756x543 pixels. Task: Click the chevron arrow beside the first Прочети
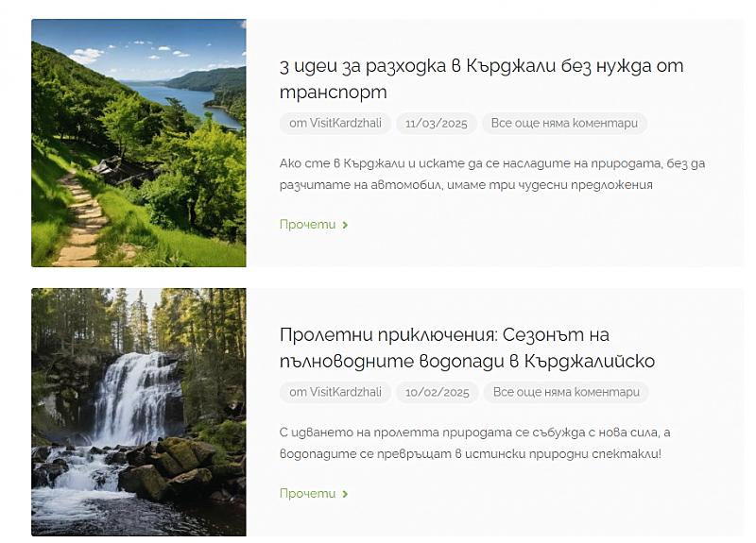345,225
